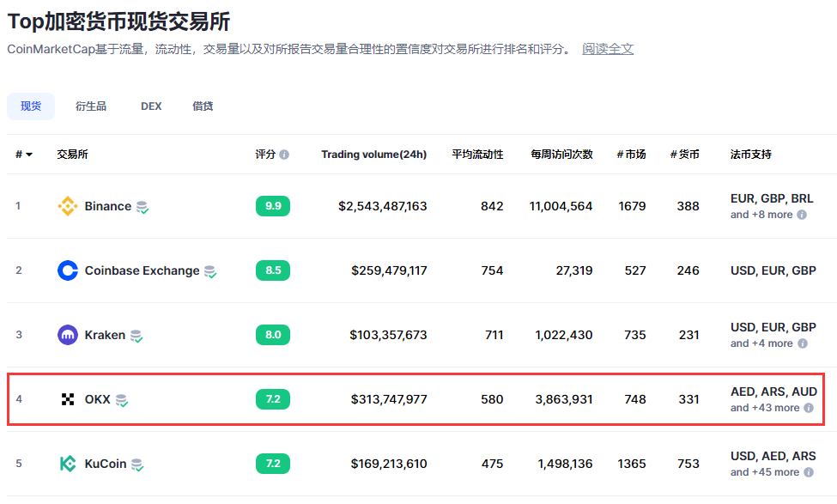
Task: Click the info icon beside 评分 header
Action: coord(284,155)
